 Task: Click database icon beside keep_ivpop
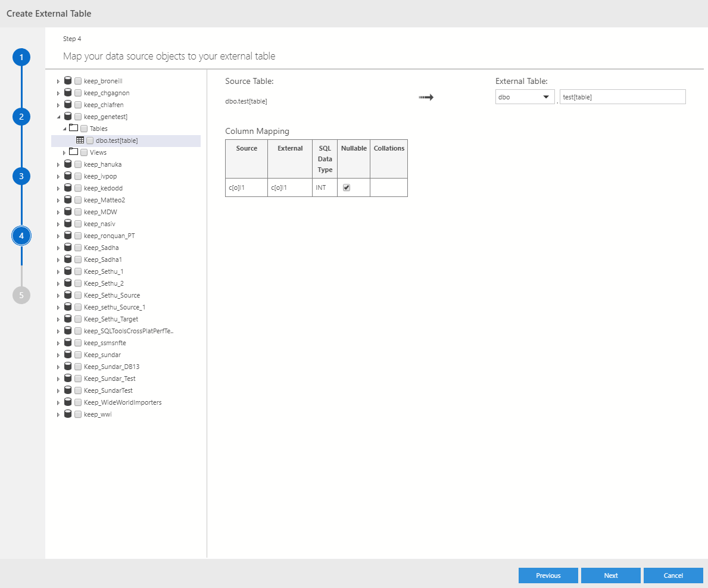[68, 176]
